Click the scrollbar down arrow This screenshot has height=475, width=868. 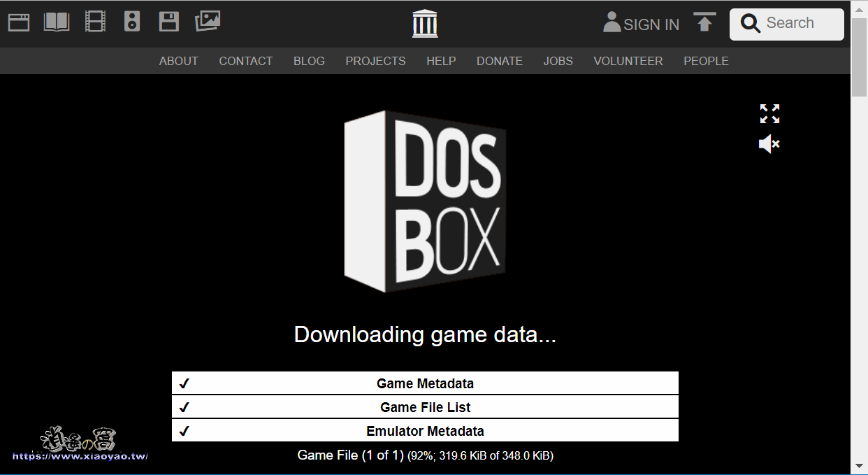[860, 465]
